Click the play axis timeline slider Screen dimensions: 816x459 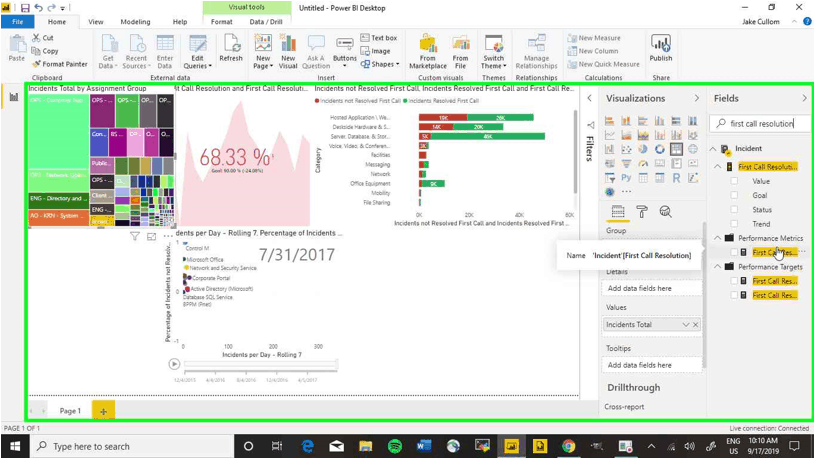coord(261,364)
